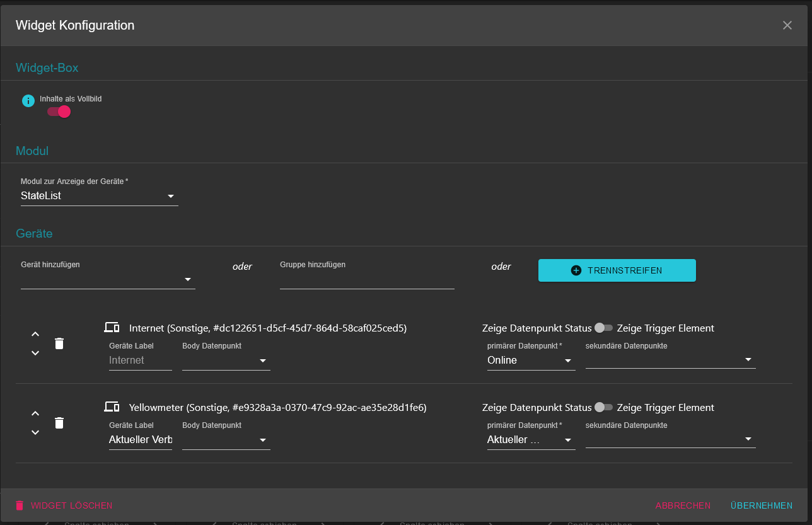Click the device icon next to Yellowmeter
This screenshot has width=812, height=525.
tap(112, 407)
